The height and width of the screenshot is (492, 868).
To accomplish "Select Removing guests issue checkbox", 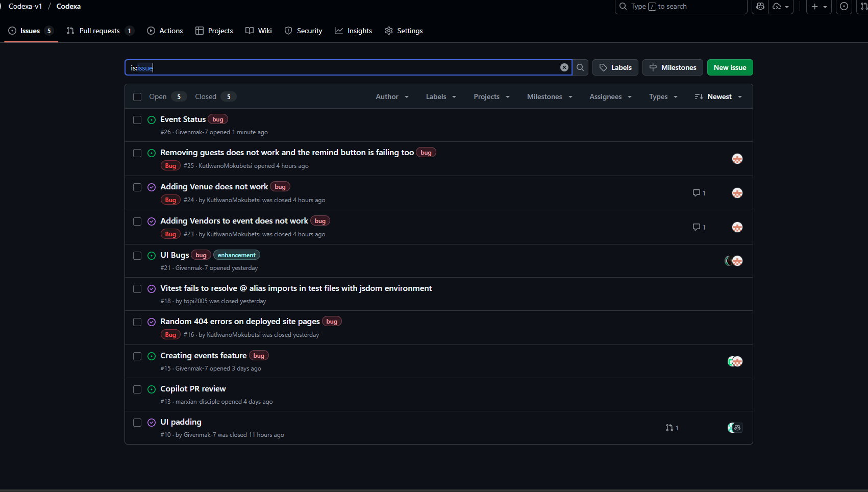I will tap(137, 153).
